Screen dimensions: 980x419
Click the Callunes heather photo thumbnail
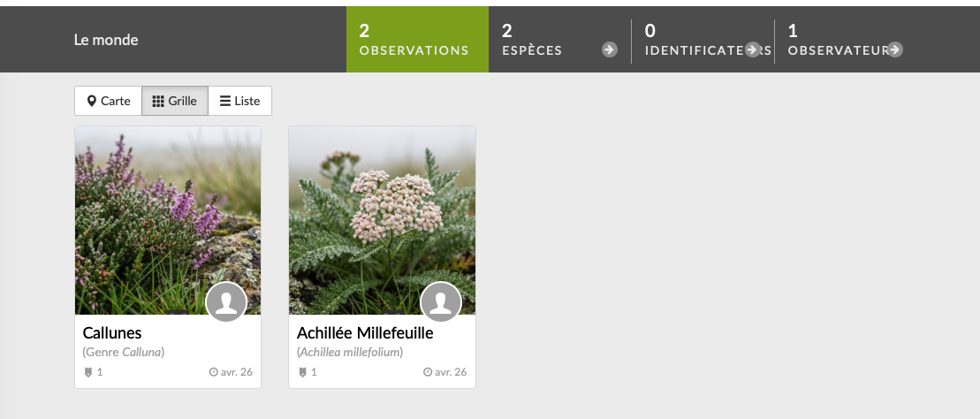click(x=168, y=220)
